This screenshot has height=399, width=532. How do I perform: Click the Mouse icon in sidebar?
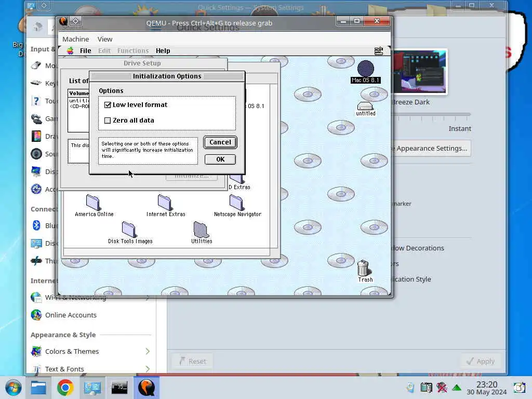click(36, 65)
